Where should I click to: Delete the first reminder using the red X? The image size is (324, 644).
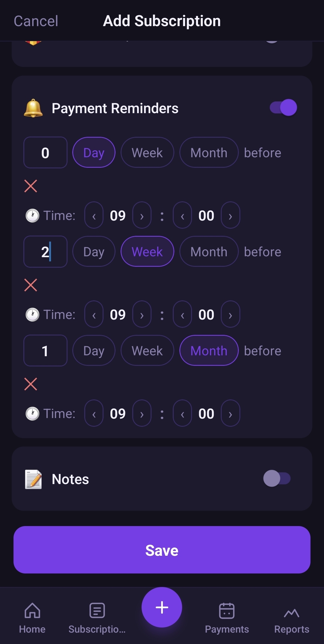(x=31, y=186)
